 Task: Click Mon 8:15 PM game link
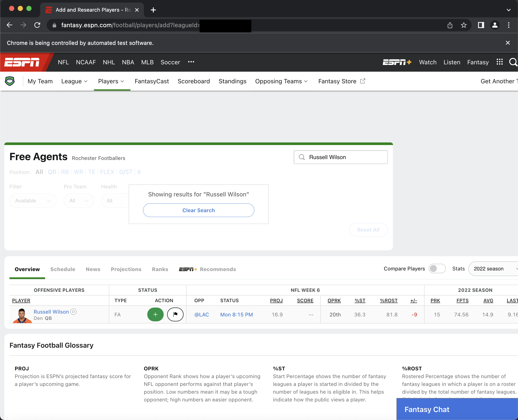(236, 314)
